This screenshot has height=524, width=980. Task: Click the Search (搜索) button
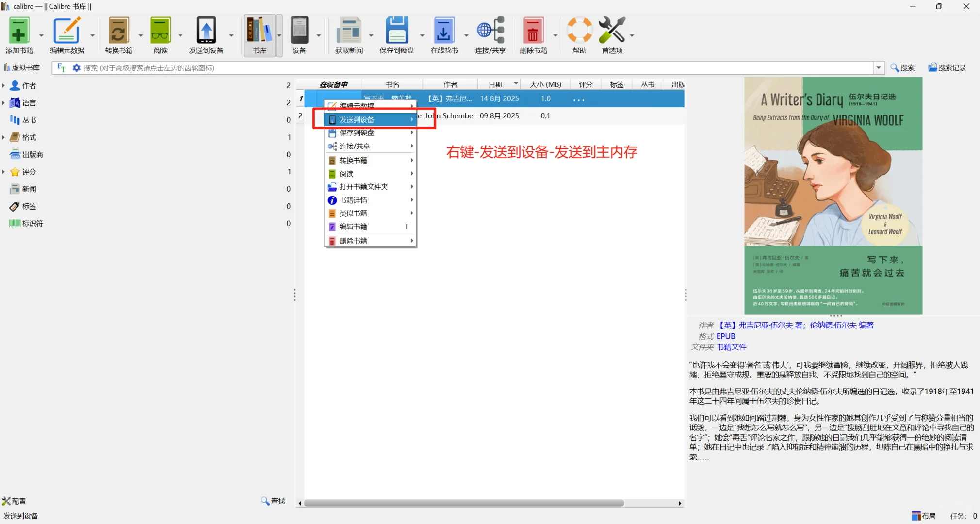tap(903, 68)
